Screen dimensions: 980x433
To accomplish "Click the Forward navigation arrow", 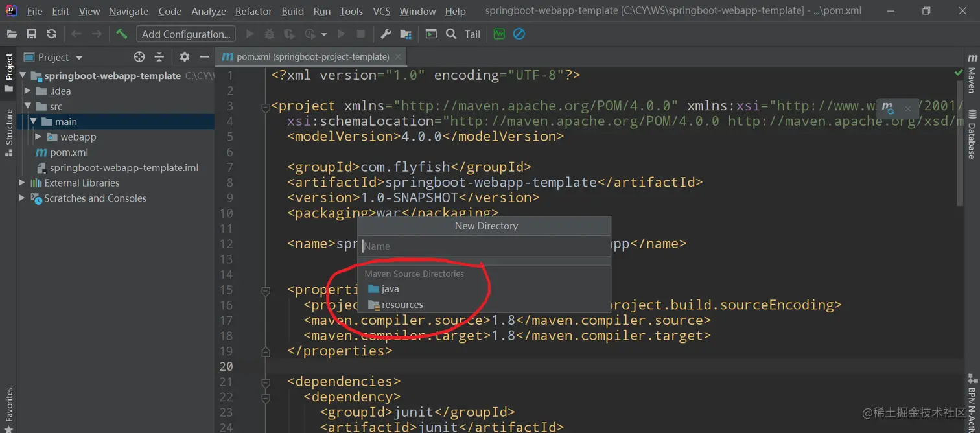I will [x=97, y=34].
